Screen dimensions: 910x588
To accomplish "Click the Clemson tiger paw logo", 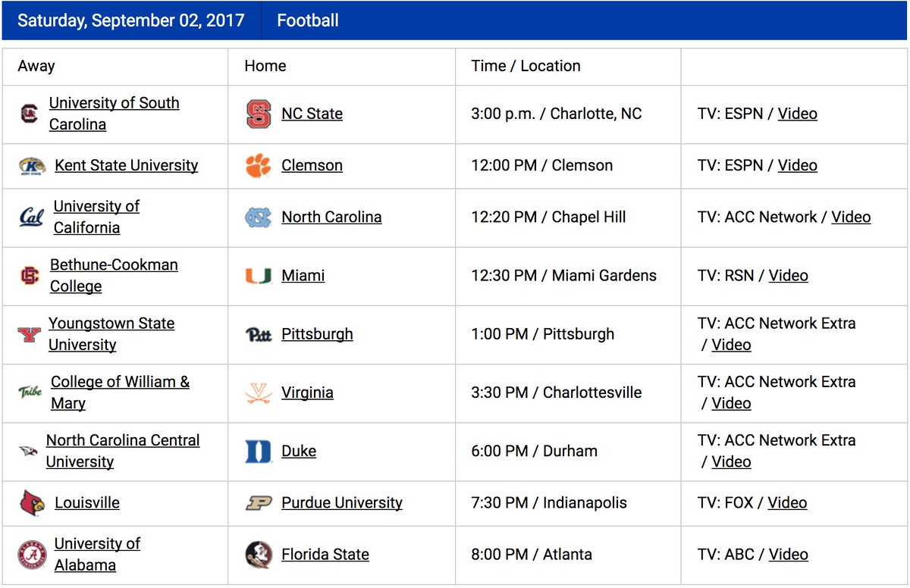I will (258, 165).
